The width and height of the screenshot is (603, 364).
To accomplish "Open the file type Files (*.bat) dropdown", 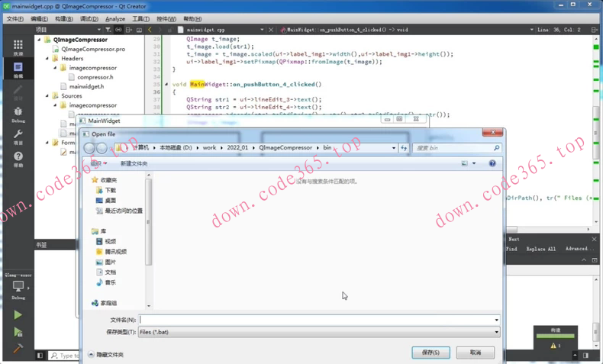I will coord(318,332).
